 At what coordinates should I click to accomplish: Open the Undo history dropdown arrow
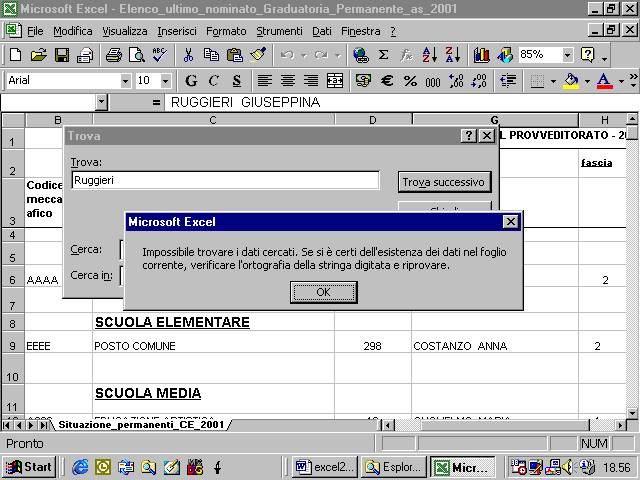(304, 55)
